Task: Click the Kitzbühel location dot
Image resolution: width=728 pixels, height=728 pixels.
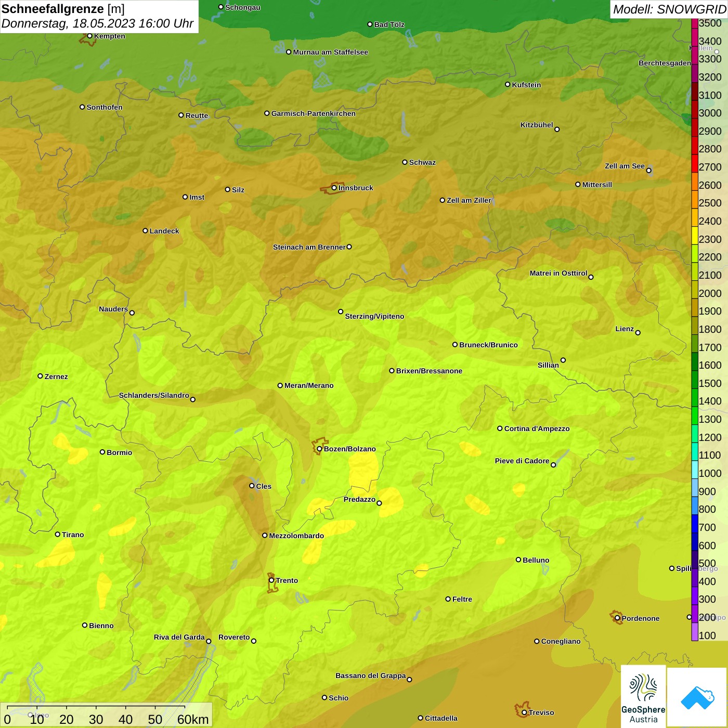Action: tap(557, 129)
